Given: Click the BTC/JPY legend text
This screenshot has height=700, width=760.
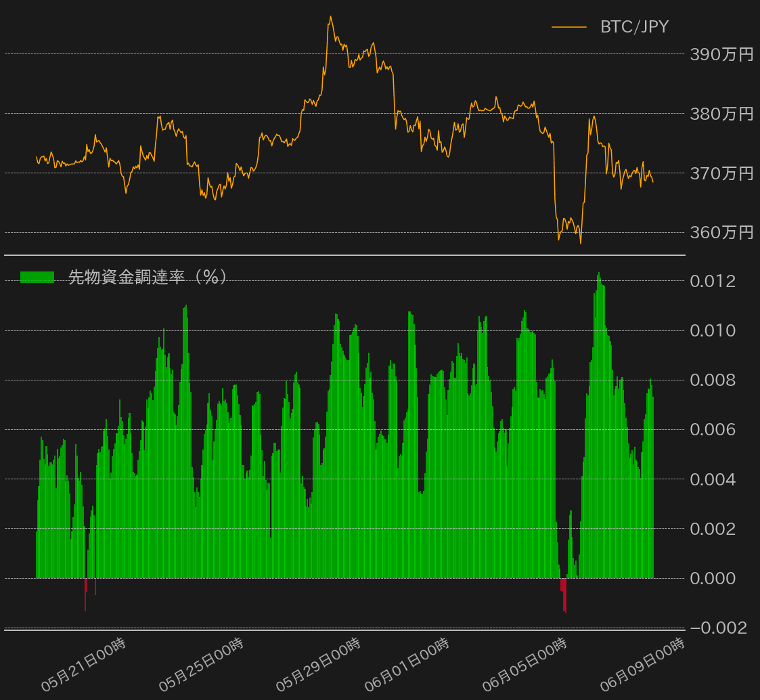Looking at the screenshot, I should point(634,27).
